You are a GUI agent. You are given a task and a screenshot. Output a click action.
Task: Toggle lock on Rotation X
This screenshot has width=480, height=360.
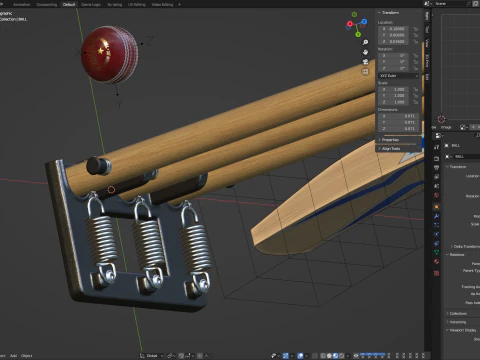pos(416,56)
